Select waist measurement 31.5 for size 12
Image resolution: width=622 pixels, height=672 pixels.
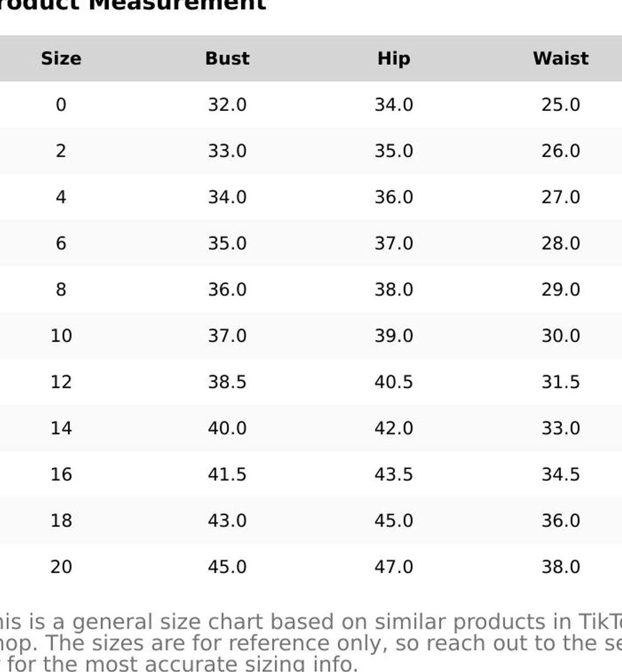tap(560, 382)
